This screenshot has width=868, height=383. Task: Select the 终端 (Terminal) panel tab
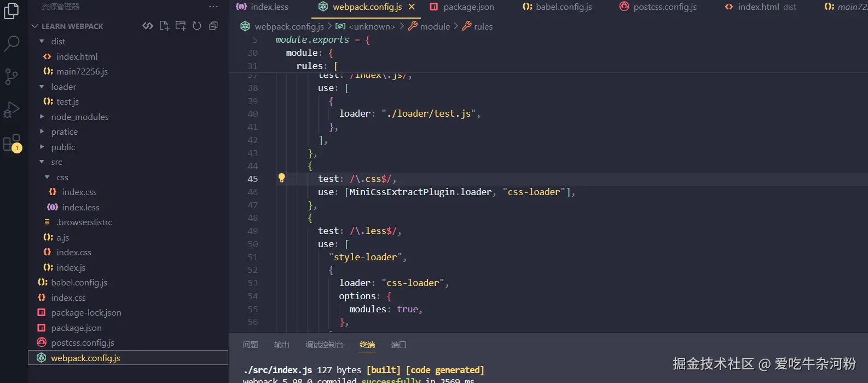pos(367,345)
